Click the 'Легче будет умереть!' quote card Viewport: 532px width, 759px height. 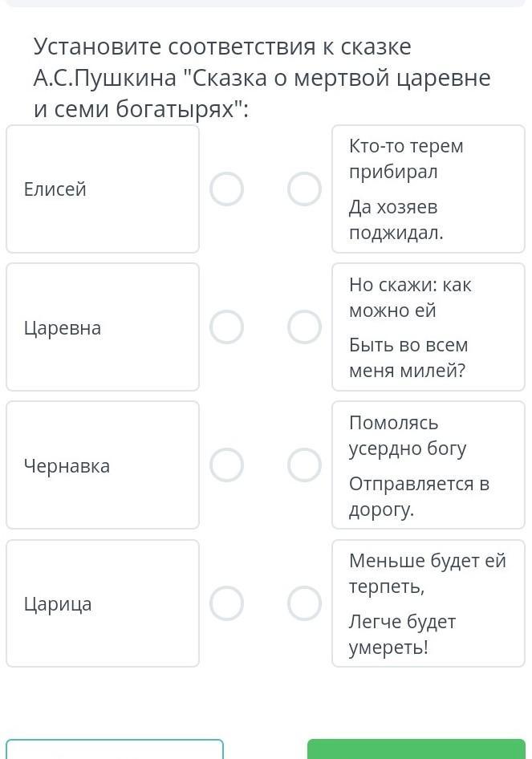coord(428,603)
